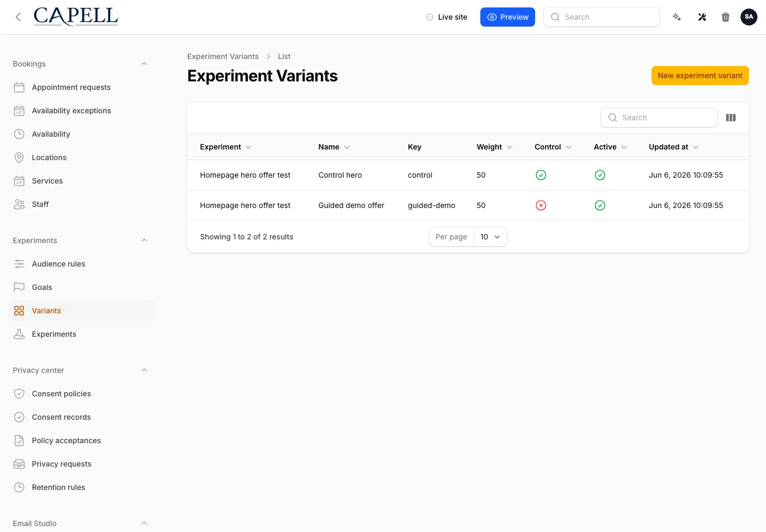Open the tools wrench icon
Image resolution: width=766 pixels, height=532 pixels.
(702, 17)
